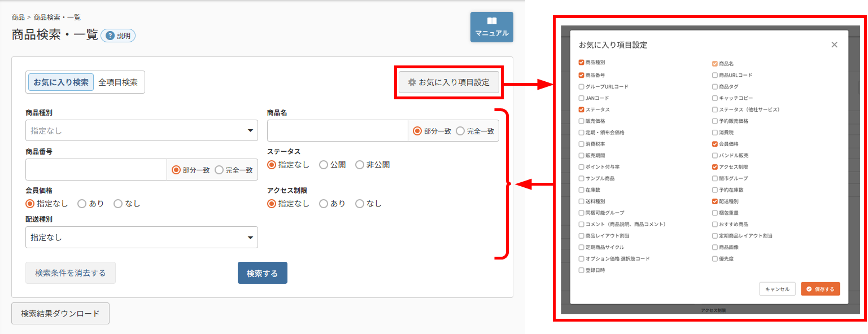Check サンプル商品 checkbox

582,178
